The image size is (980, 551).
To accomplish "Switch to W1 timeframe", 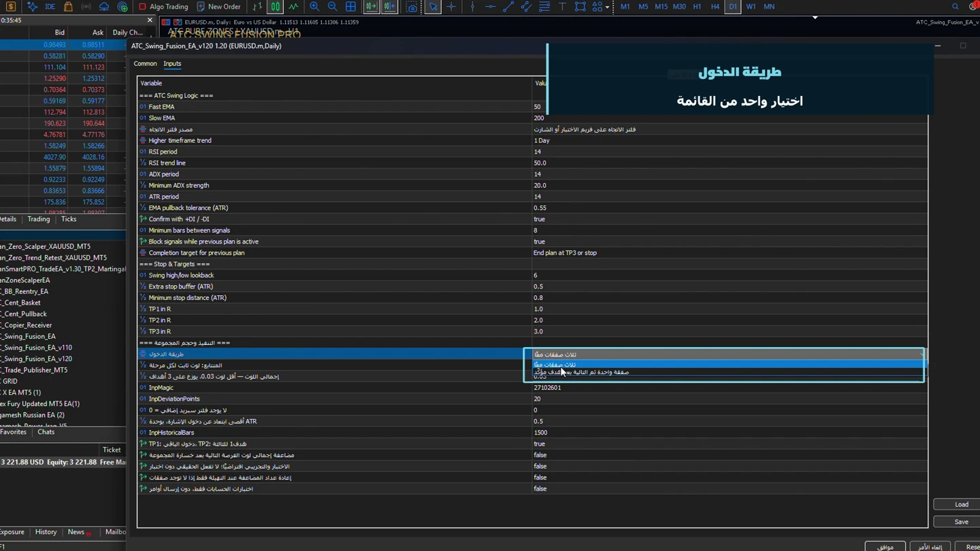I will coord(751,7).
